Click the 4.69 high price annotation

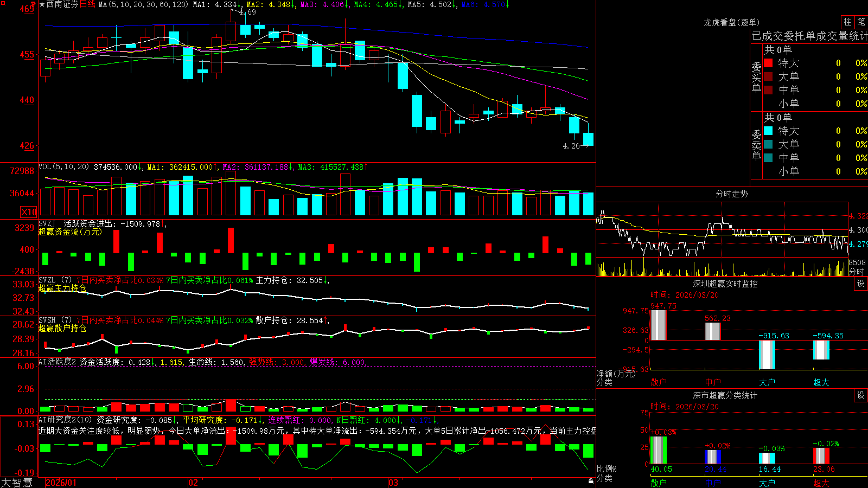click(x=247, y=12)
